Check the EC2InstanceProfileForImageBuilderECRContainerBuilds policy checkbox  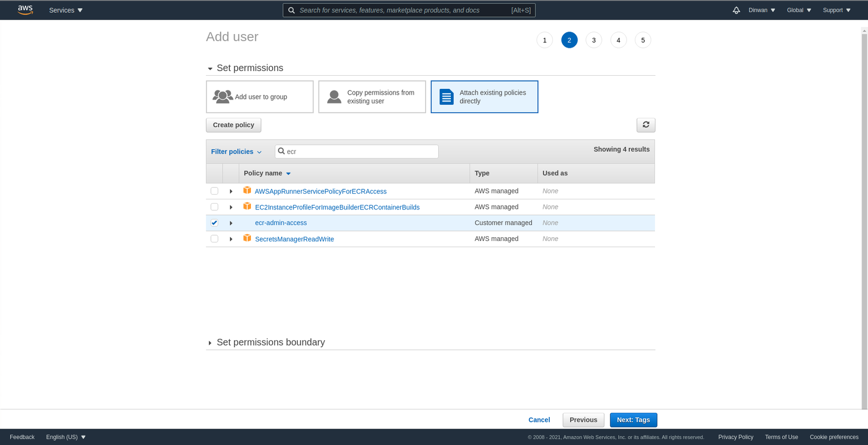[x=214, y=207]
